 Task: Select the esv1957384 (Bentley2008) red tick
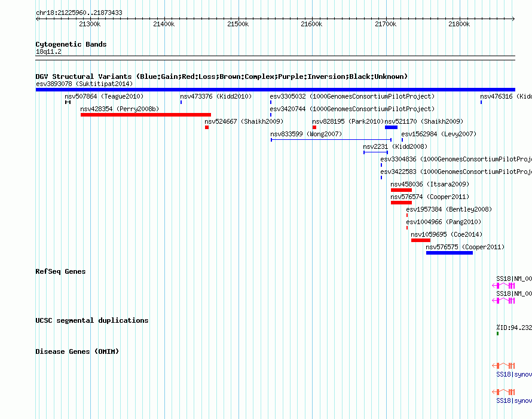coord(407,215)
